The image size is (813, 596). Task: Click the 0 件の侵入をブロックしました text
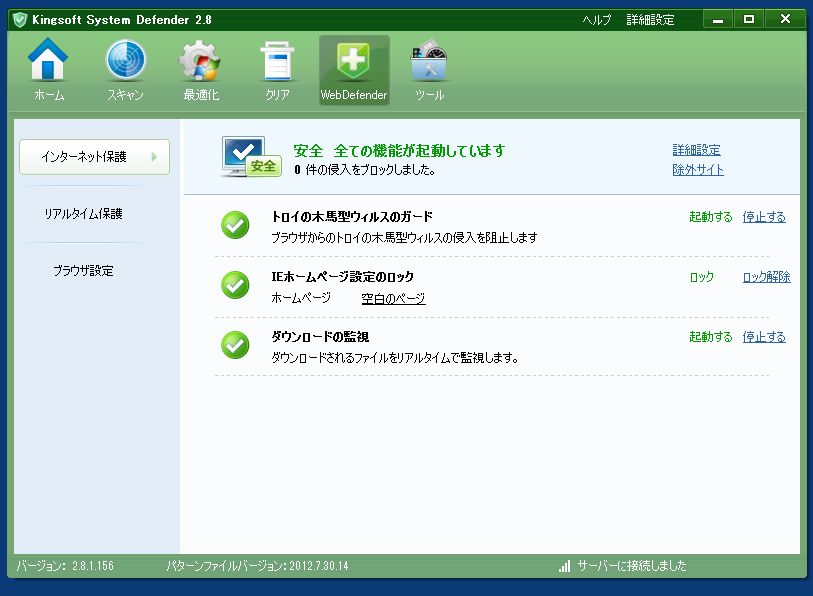(x=365, y=170)
